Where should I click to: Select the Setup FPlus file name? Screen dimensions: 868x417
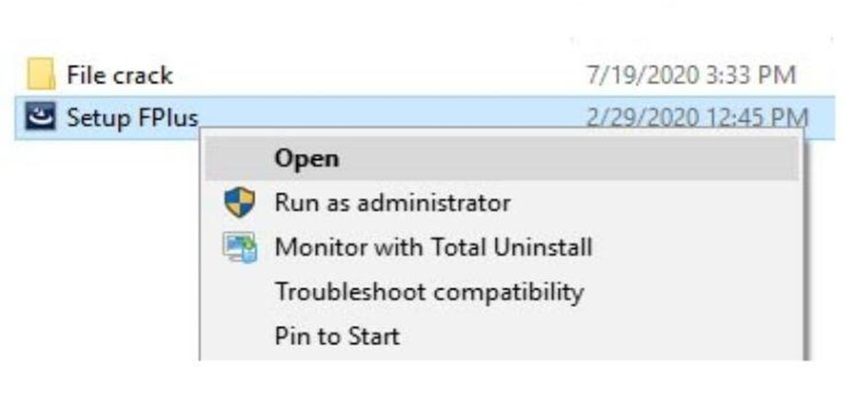(131, 118)
